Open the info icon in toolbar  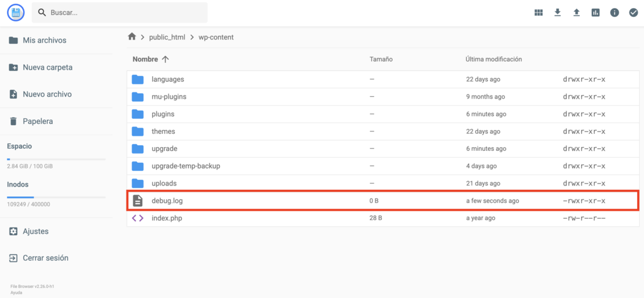[x=614, y=13]
